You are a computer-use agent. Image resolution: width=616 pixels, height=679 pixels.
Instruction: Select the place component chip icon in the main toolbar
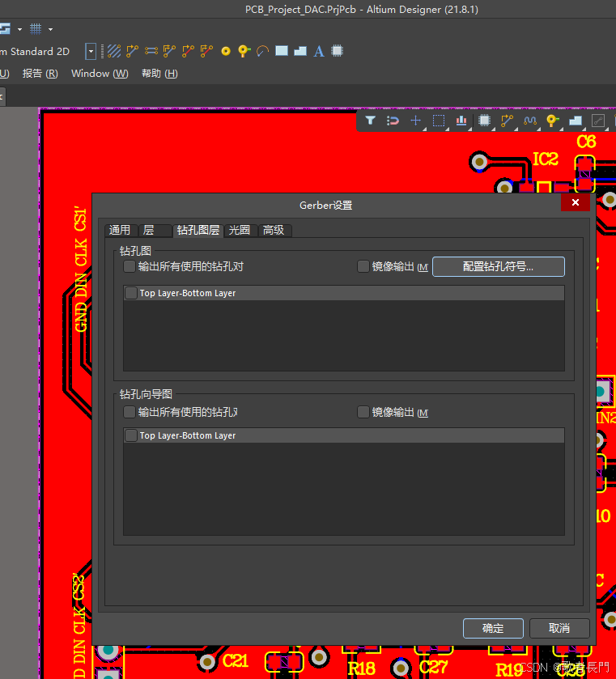(337, 51)
